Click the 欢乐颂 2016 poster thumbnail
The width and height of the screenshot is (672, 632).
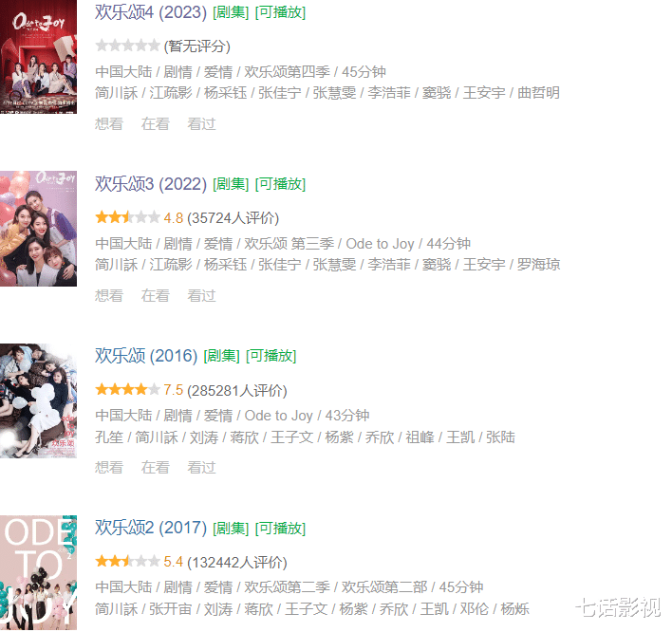click(x=38, y=400)
